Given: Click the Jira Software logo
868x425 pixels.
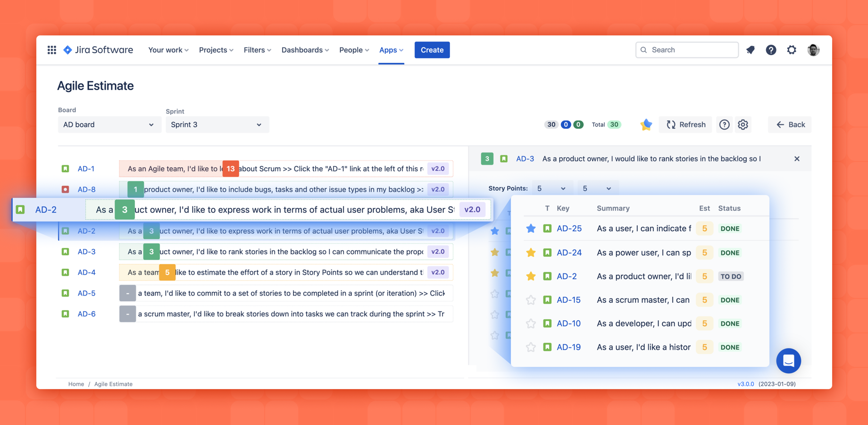Looking at the screenshot, I should pos(98,50).
